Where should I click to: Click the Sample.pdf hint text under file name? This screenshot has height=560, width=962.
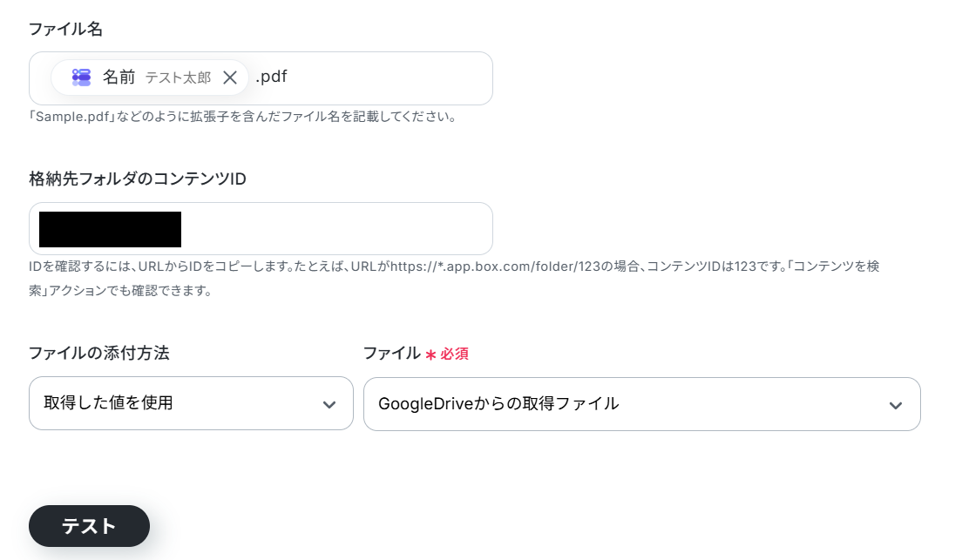[243, 117]
